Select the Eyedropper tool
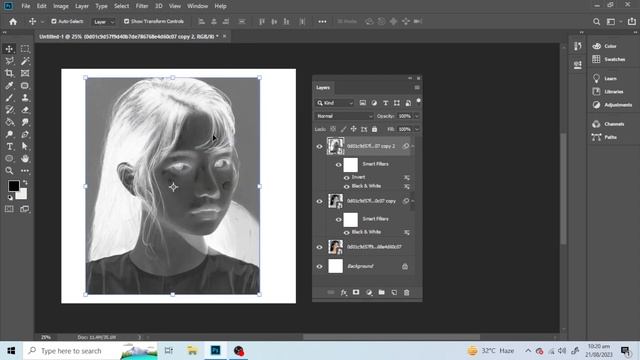This screenshot has width=640, height=360. pyautogui.click(x=9, y=86)
